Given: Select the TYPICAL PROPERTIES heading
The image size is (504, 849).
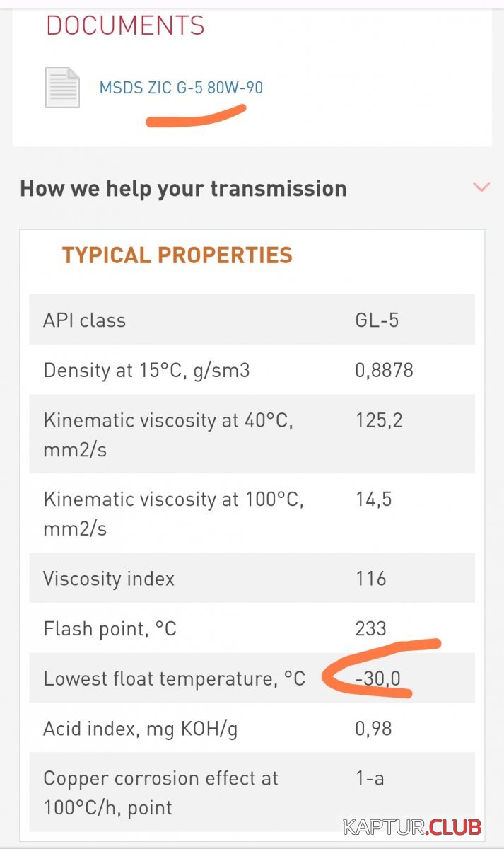Looking at the screenshot, I should [177, 255].
